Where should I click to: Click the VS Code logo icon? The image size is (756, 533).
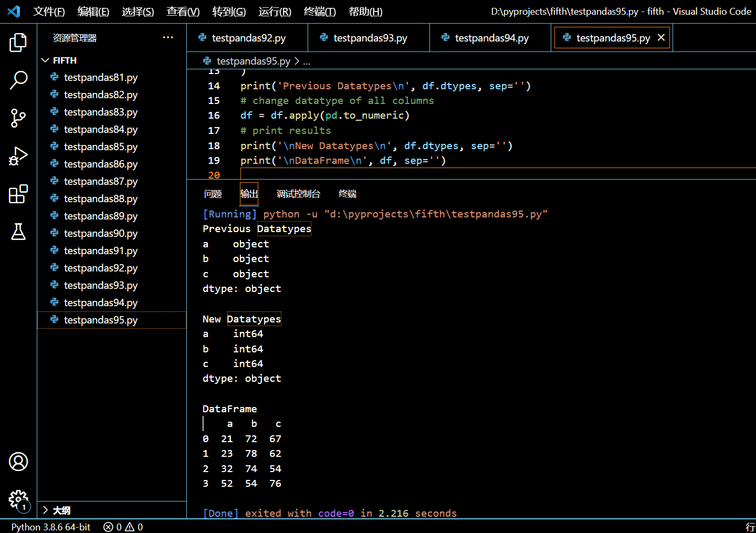click(14, 11)
